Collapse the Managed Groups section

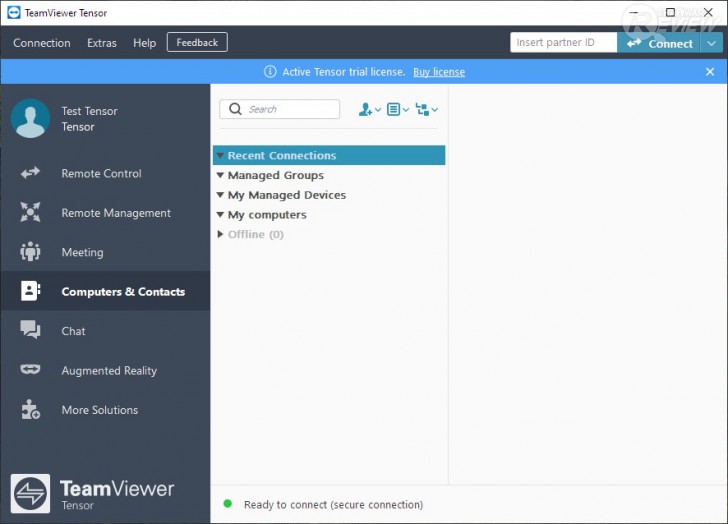click(220, 175)
